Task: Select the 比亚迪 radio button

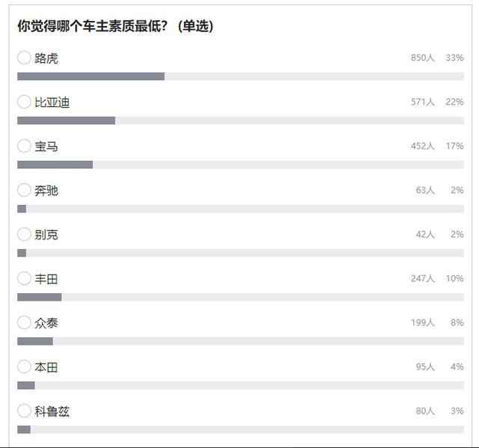Action: click(24, 102)
